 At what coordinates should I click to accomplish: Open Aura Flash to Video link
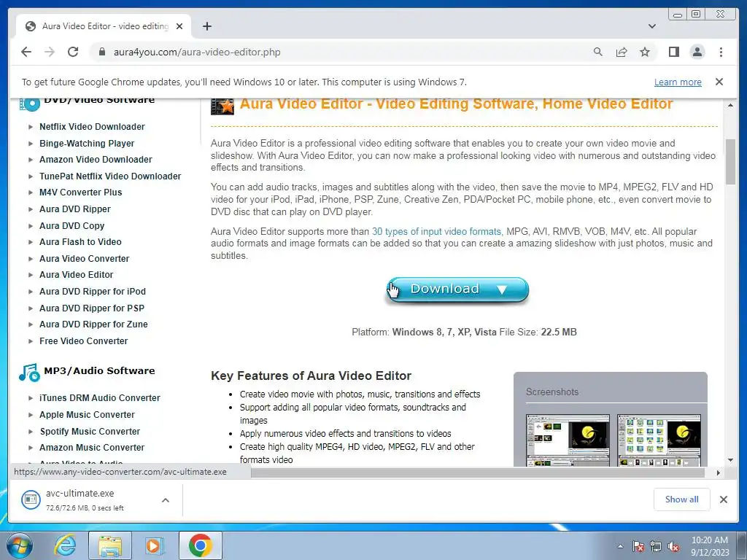(80, 242)
